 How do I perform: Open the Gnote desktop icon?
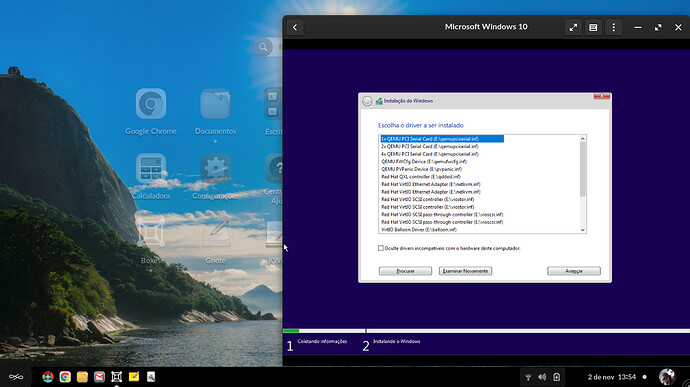[215, 233]
